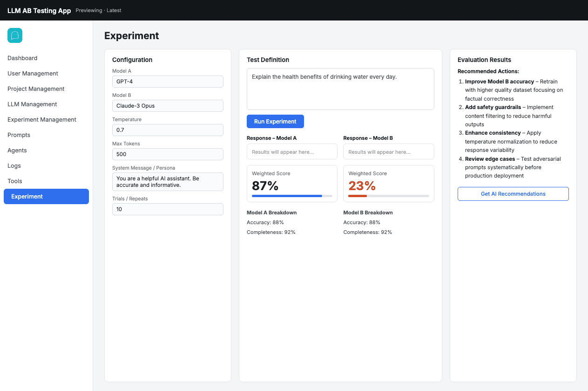Viewport: 588px width, 391px height.
Task: Click the Response – Model A results box
Action: pyautogui.click(x=292, y=151)
